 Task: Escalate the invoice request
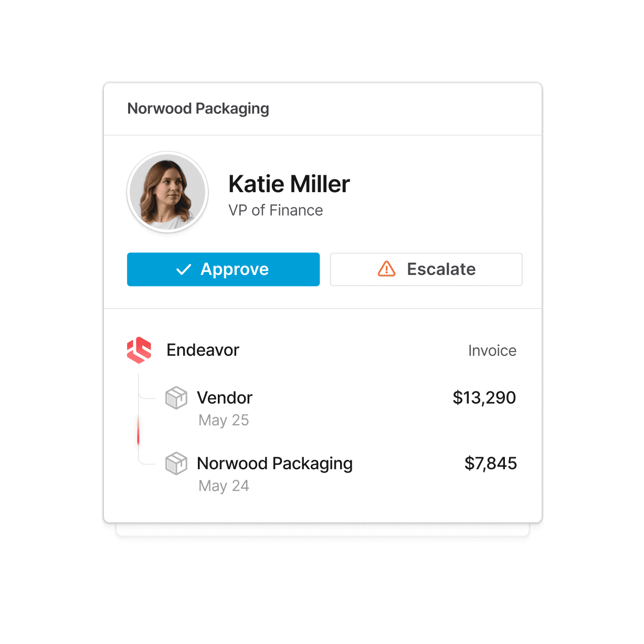click(x=426, y=269)
